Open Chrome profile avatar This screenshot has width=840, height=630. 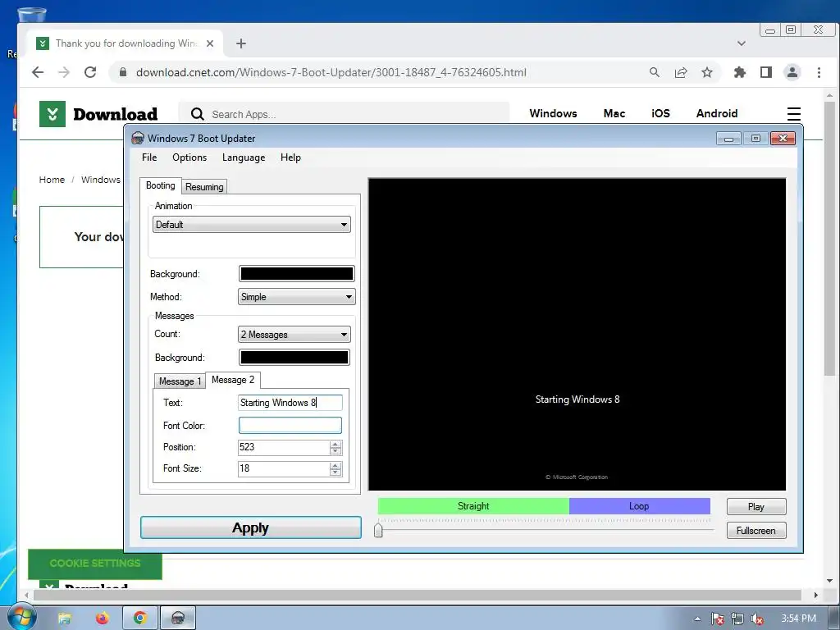(x=792, y=72)
